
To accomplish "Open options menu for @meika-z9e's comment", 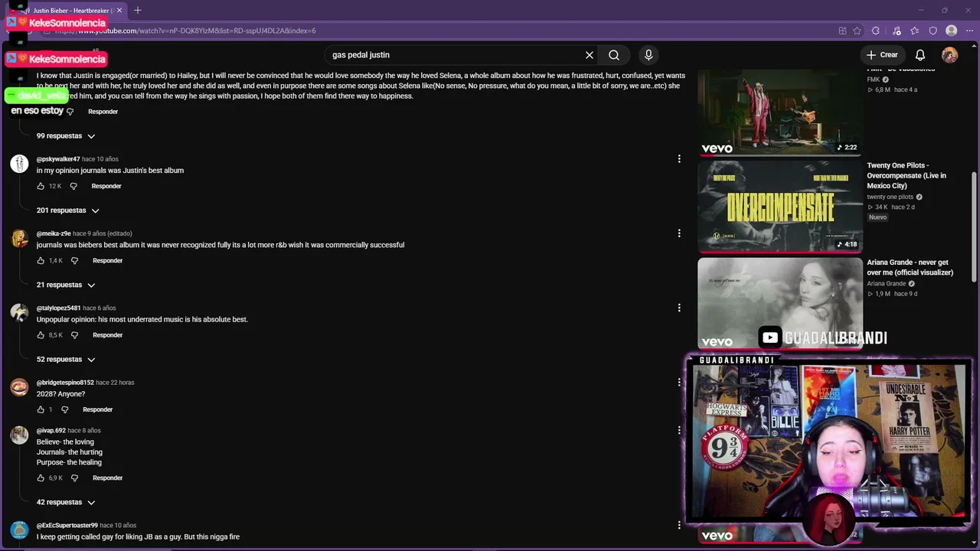I will coord(679,233).
